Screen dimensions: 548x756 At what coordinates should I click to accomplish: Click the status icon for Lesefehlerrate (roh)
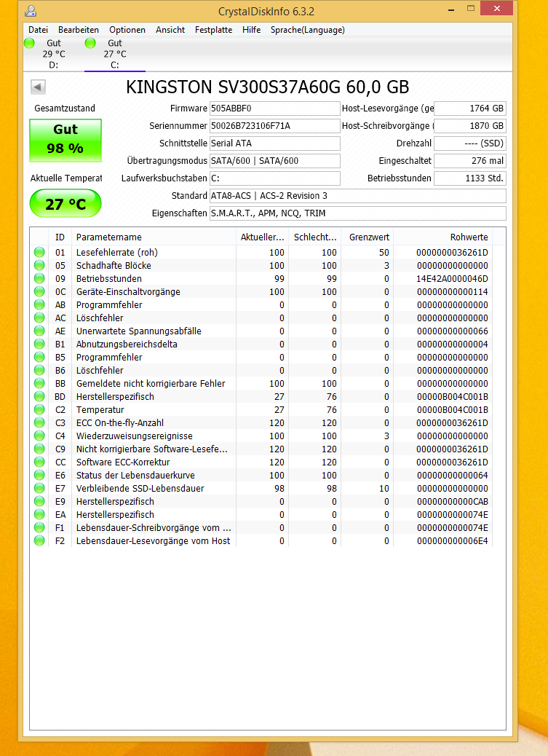pos(39,252)
